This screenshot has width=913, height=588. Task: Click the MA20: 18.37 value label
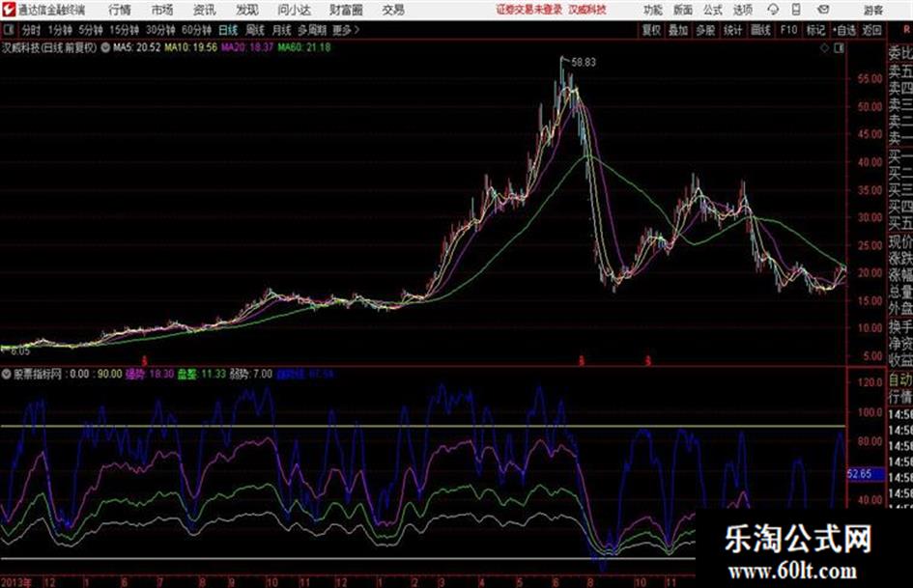pos(247,47)
